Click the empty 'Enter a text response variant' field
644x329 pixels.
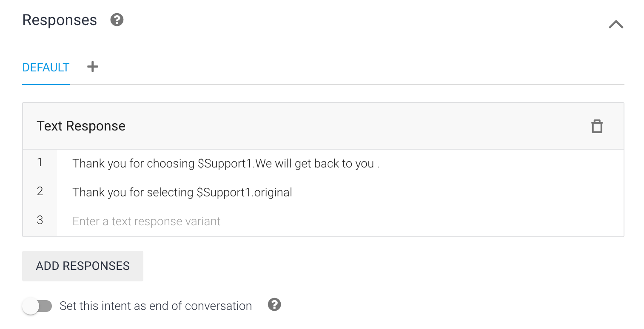pyautogui.click(x=340, y=221)
